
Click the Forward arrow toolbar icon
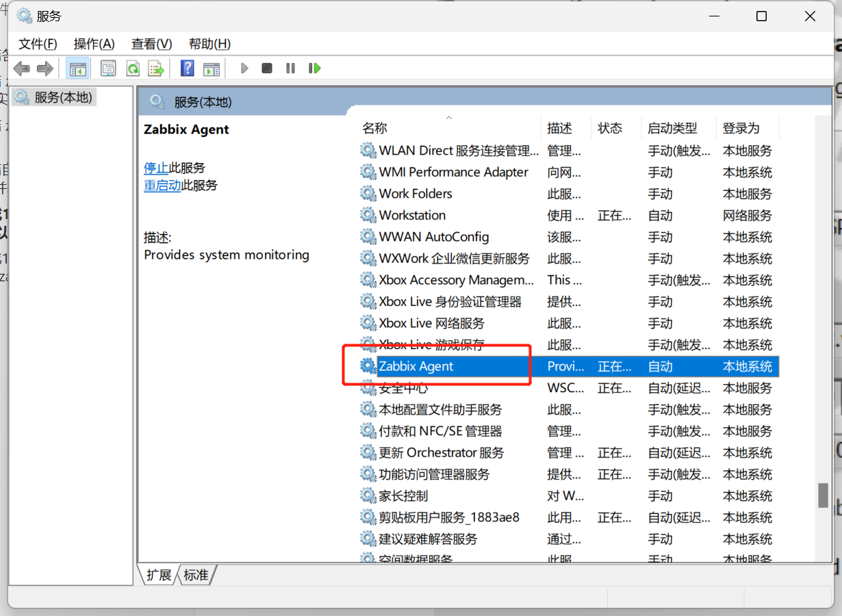click(x=45, y=68)
